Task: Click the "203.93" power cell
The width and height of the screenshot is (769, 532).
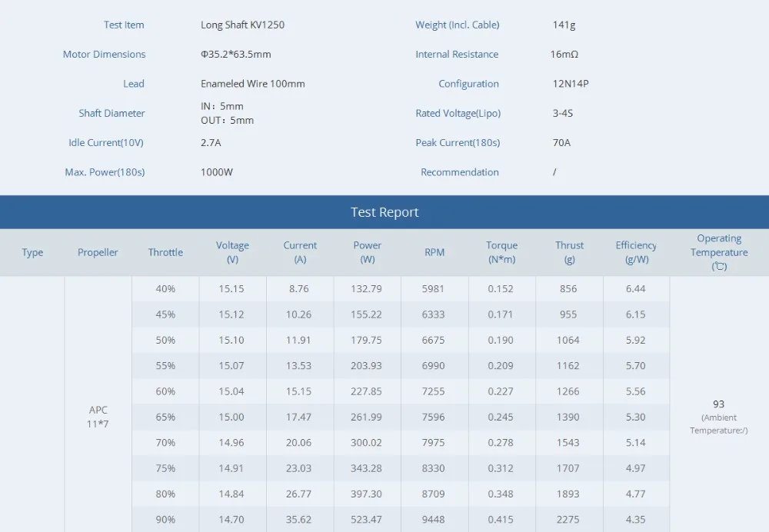Action: [366, 365]
